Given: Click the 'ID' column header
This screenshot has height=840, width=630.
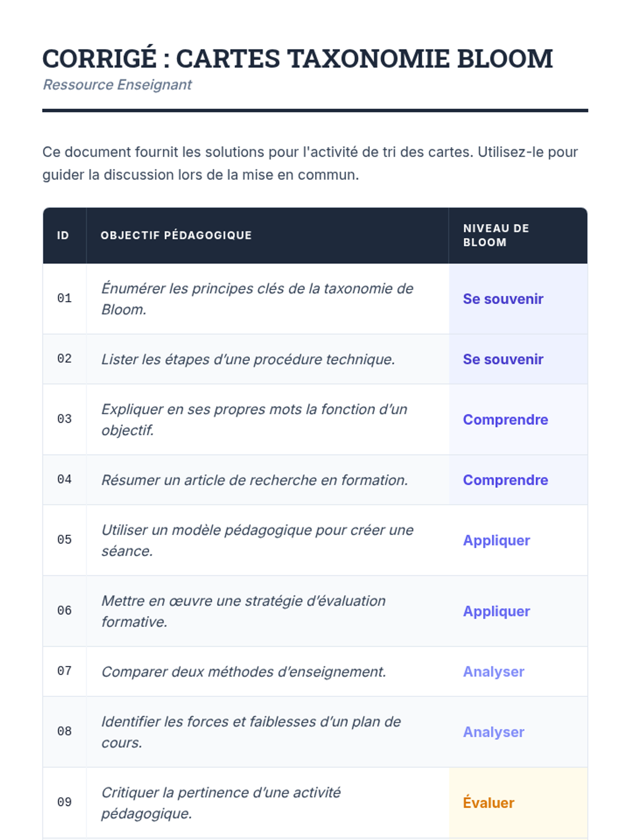Looking at the screenshot, I should [63, 235].
